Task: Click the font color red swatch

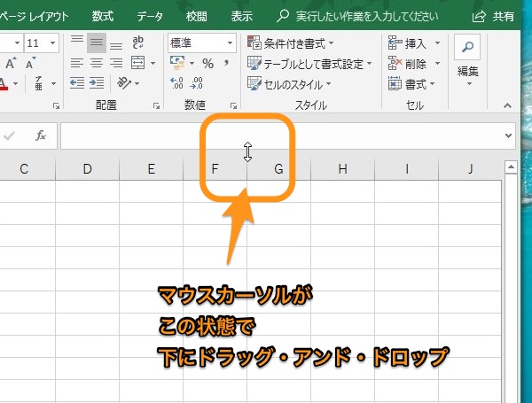Action: tap(4, 85)
